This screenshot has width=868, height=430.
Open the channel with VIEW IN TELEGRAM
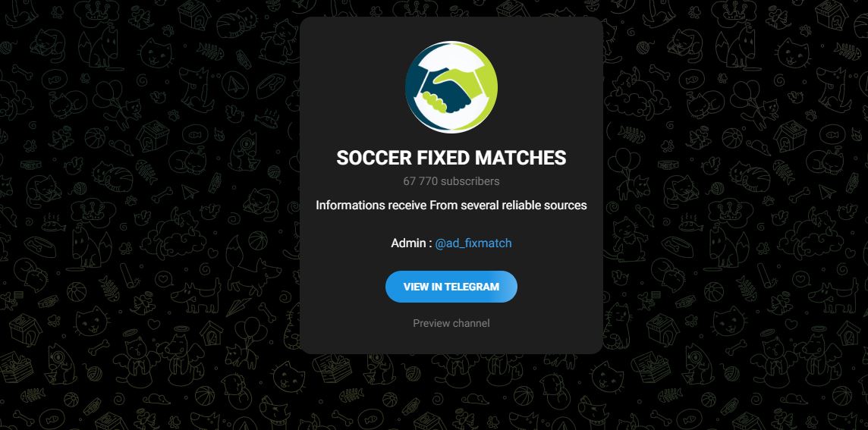(x=451, y=287)
